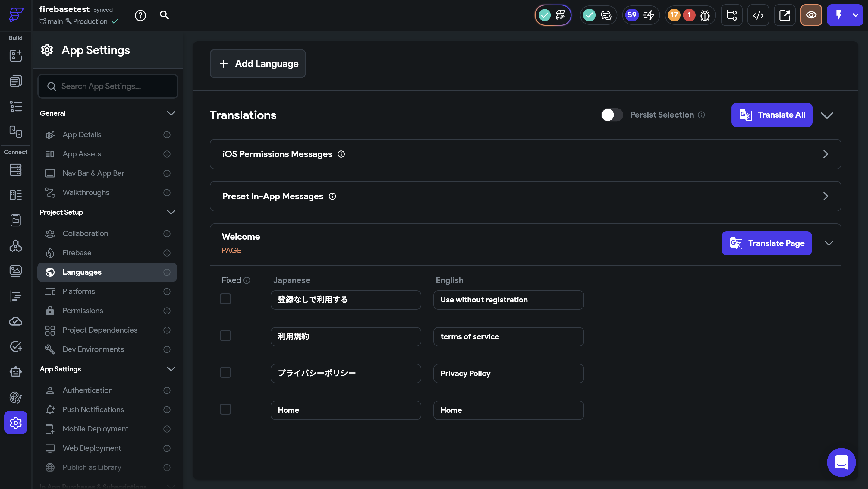Check Fixed box for terms of service row

pyautogui.click(x=225, y=336)
